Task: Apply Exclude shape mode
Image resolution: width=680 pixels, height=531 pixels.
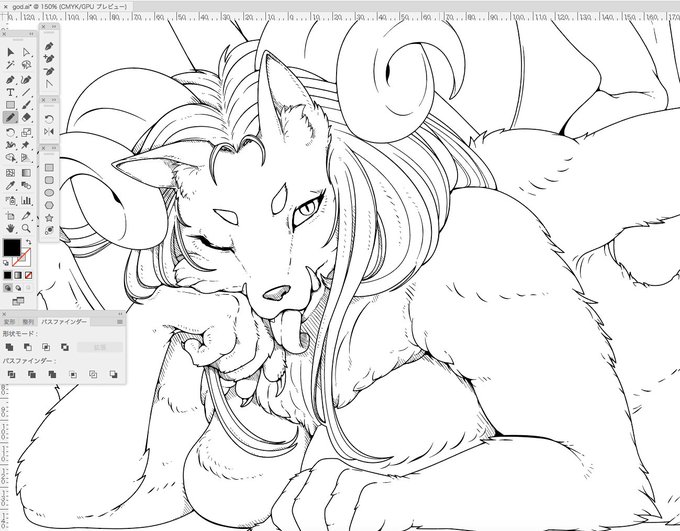Action: tap(65, 347)
